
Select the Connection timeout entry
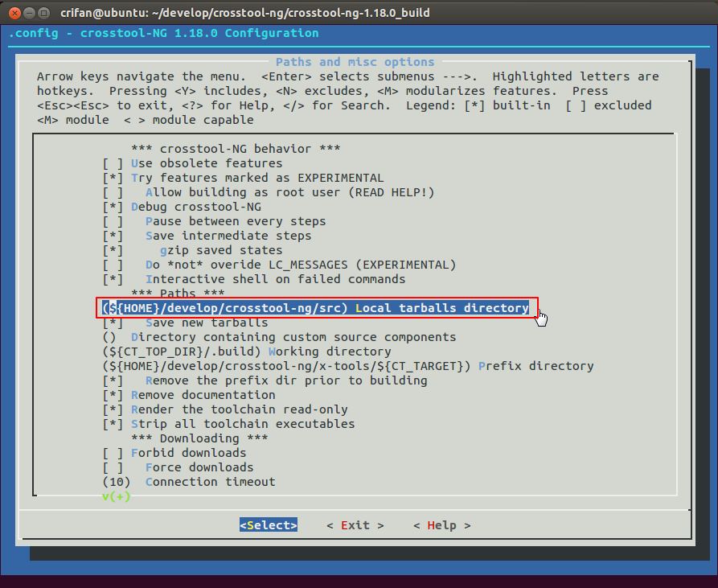pos(189,482)
